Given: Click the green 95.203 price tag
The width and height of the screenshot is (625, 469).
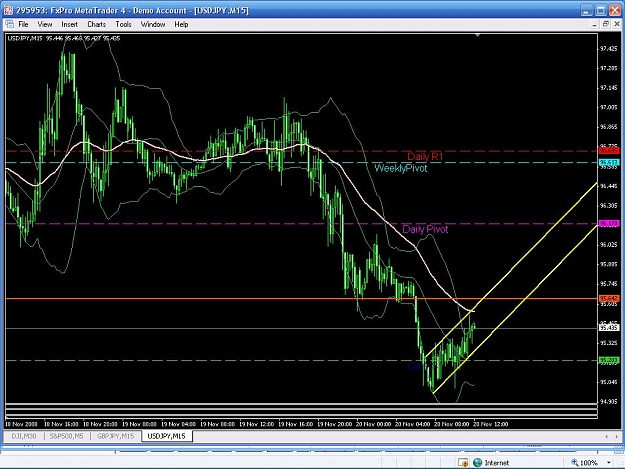Looking at the screenshot, I should coord(609,361).
